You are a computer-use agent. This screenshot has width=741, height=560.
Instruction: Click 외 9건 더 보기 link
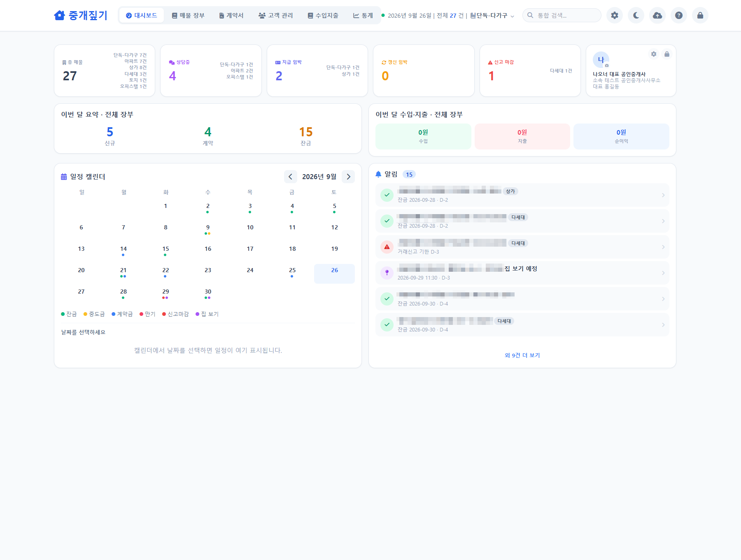[522, 355]
